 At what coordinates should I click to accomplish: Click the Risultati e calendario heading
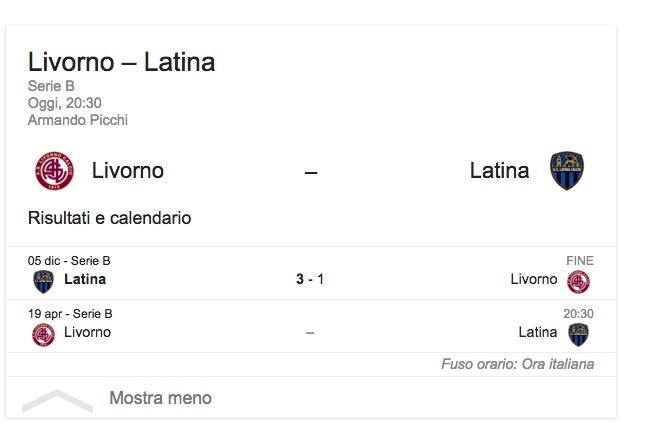coord(109,218)
